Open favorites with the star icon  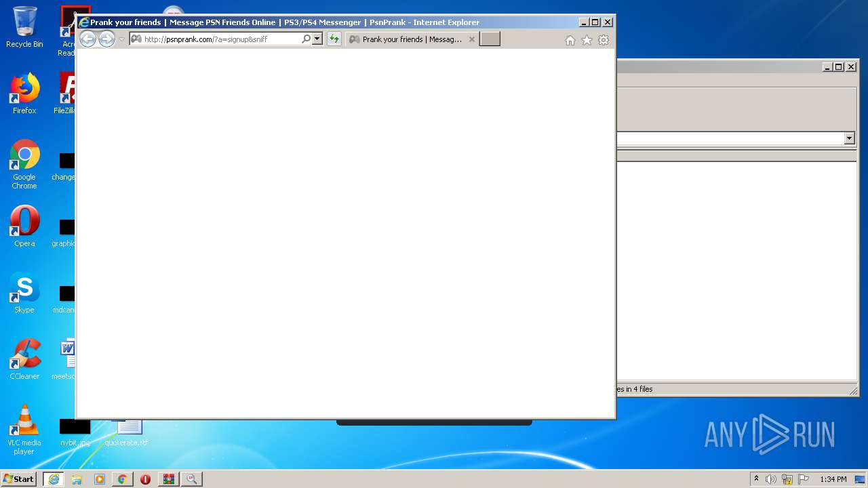coord(587,41)
